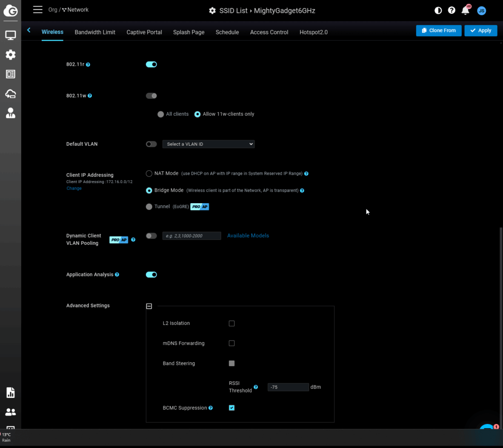The width and height of the screenshot is (503, 448).
Task: Switch to the Captive Portal tab
Action: pos(144,32)
